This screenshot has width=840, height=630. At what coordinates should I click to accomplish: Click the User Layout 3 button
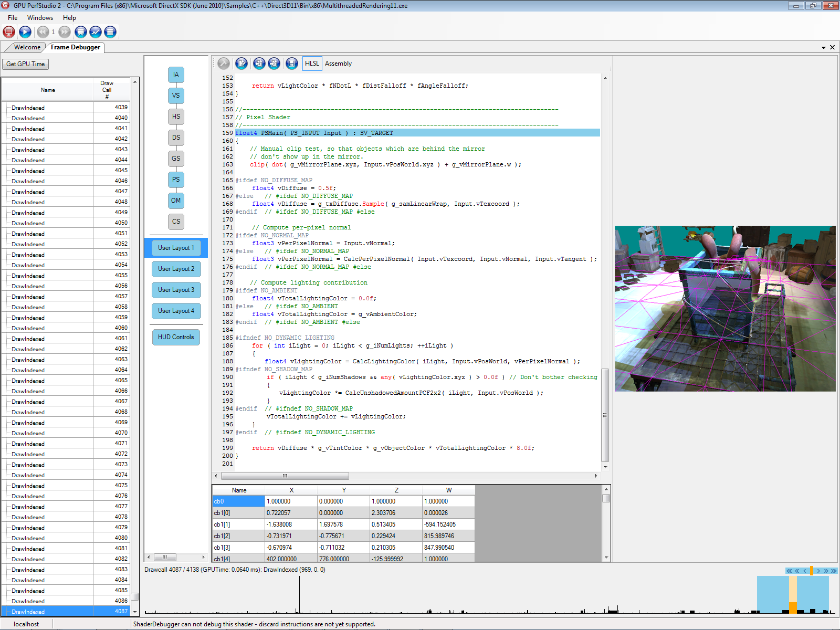(176, 290)
